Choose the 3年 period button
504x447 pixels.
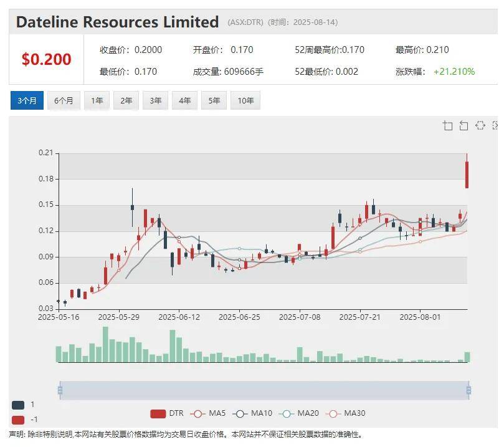tap(156, 100)
